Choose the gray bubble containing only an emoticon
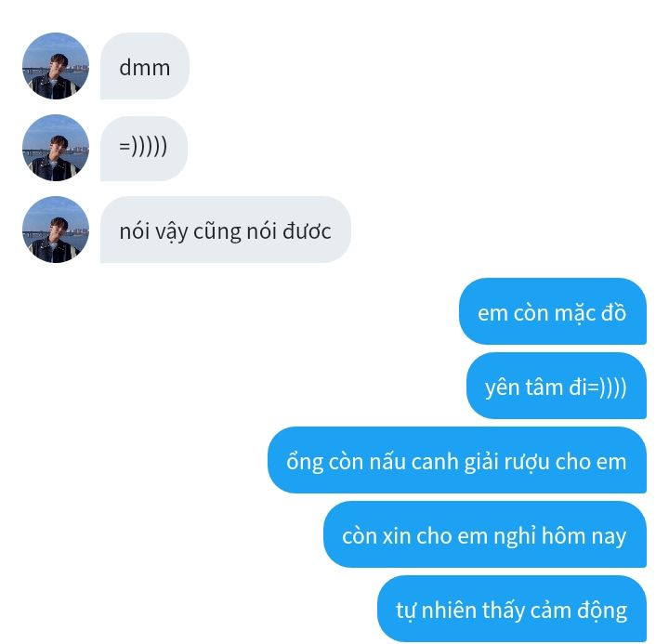Screen dimensions: 669x644 tap(144, 148)
